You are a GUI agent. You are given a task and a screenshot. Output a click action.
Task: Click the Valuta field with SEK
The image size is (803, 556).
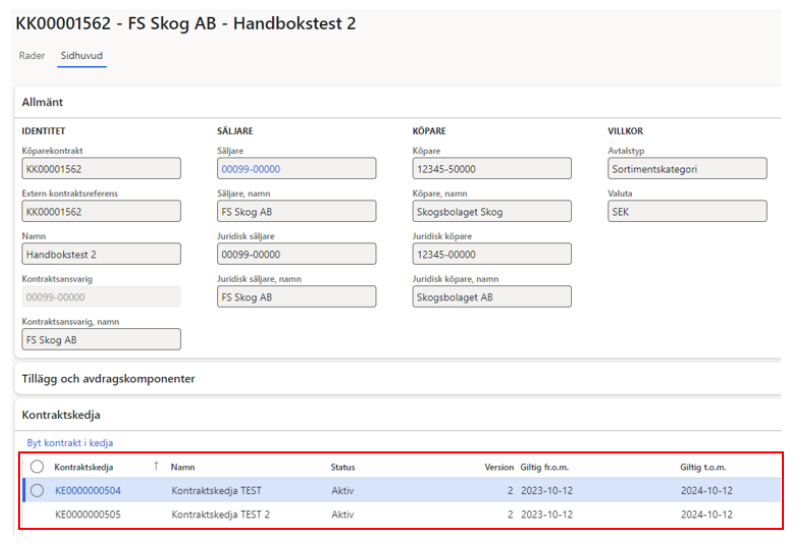point(686,212)
